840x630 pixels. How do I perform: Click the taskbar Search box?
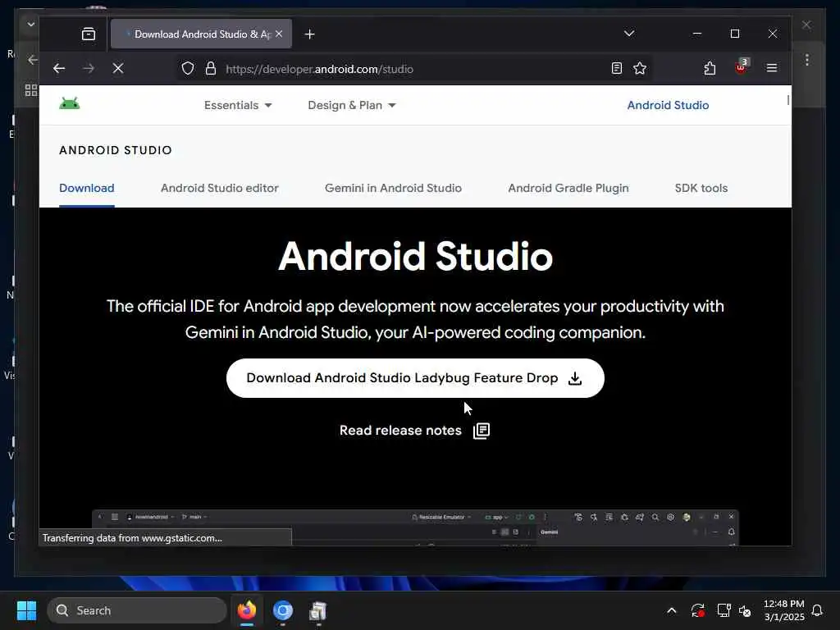[137, 610]
